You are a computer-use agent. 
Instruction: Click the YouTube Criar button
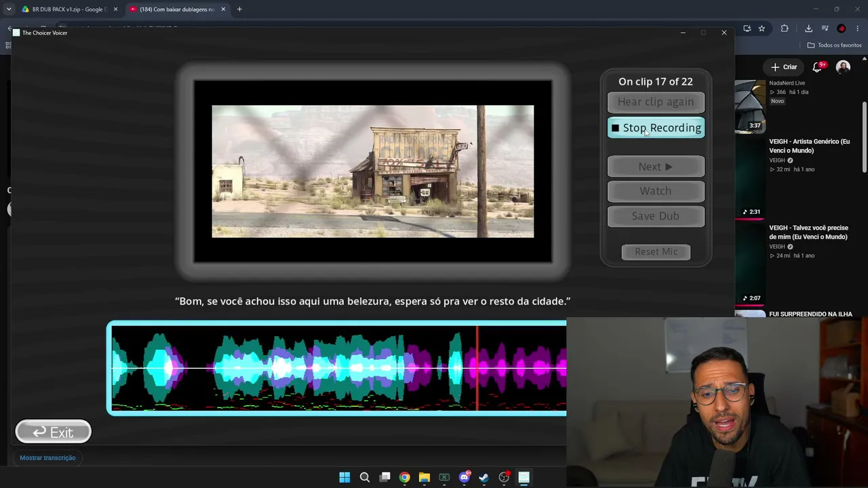784,67
